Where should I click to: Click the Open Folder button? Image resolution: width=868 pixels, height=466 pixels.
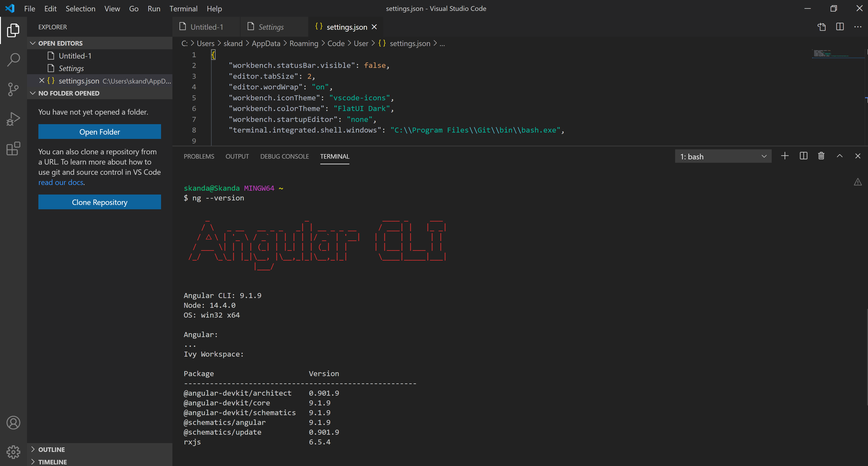[99, 132]
